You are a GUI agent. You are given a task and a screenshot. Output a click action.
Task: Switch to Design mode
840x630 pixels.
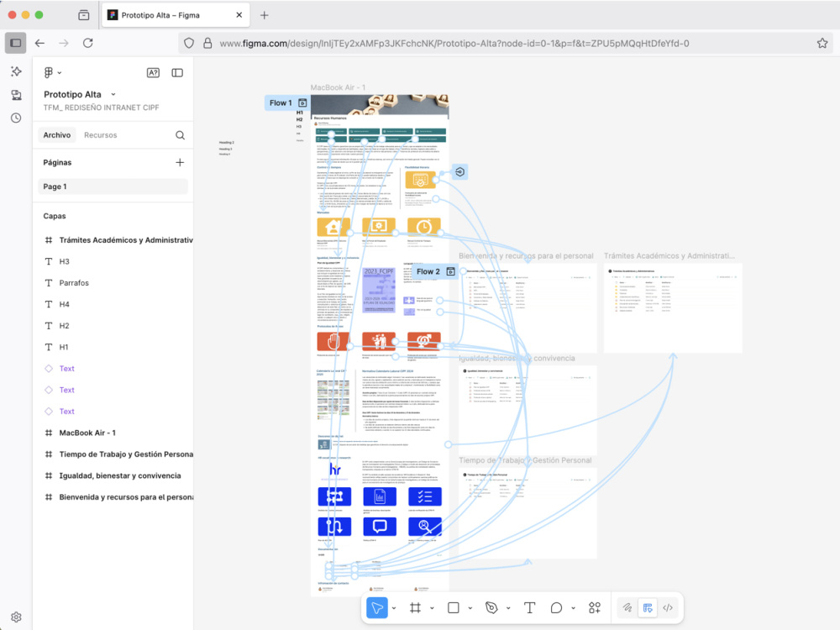(x=648, y=607)
